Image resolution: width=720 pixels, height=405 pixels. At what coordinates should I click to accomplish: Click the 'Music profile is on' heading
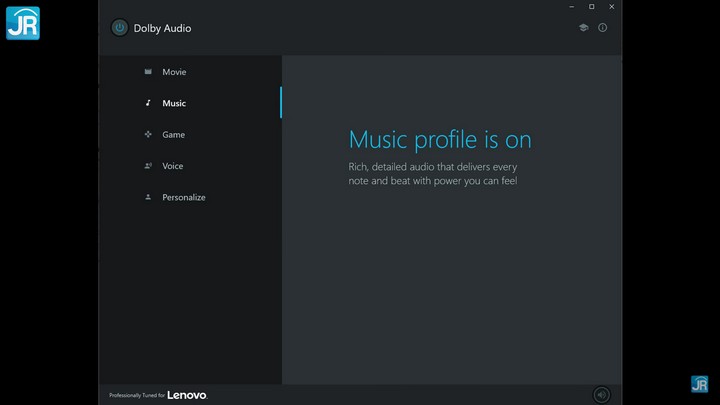point(439,139)
